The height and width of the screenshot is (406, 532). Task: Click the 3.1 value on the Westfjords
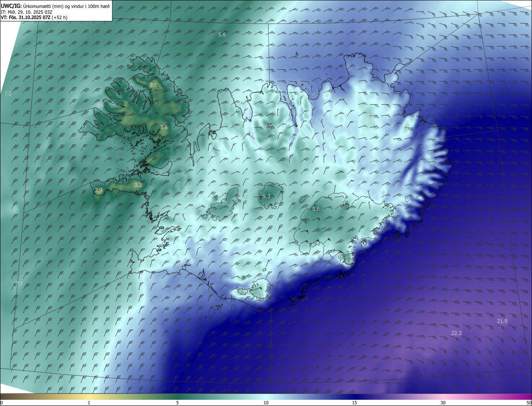click(x=153, y=85)
